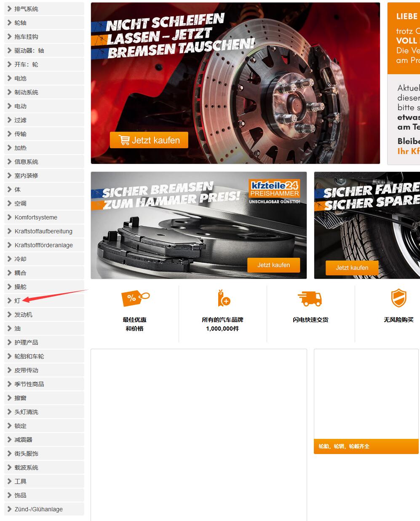The width and height of the screenshot is (420, 521).
Task: Expand the 电池 category chevron
Action: point(9,78)
